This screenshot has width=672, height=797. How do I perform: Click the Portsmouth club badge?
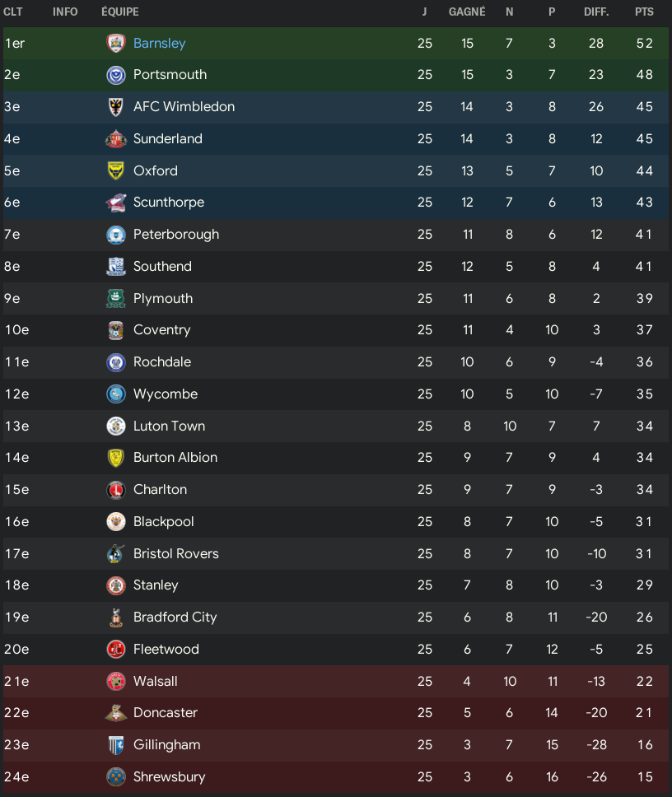click(x=116, y=75)
